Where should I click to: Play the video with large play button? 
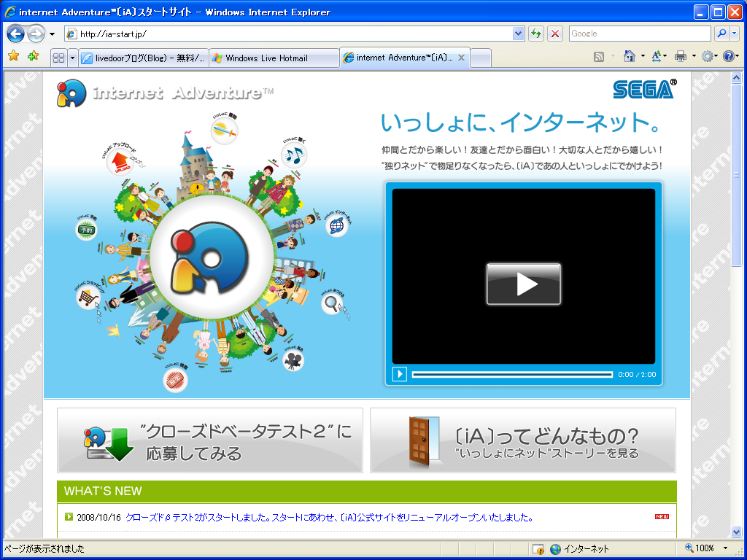[x=524, y=284]
